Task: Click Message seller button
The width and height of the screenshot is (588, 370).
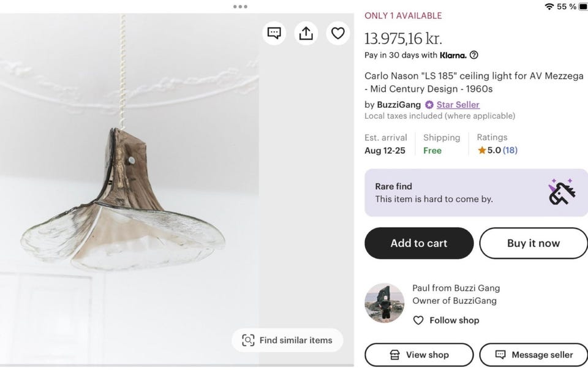Action: coord(533,355)
